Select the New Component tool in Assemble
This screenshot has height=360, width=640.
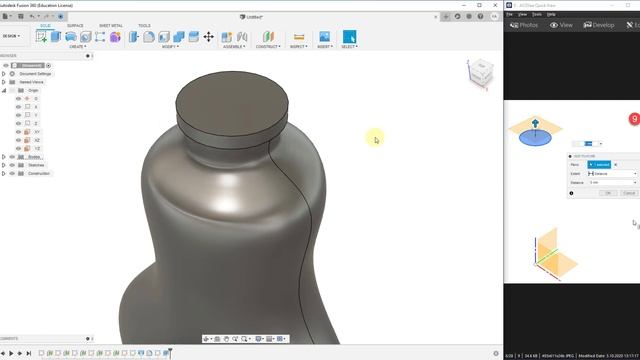point(227,37)
